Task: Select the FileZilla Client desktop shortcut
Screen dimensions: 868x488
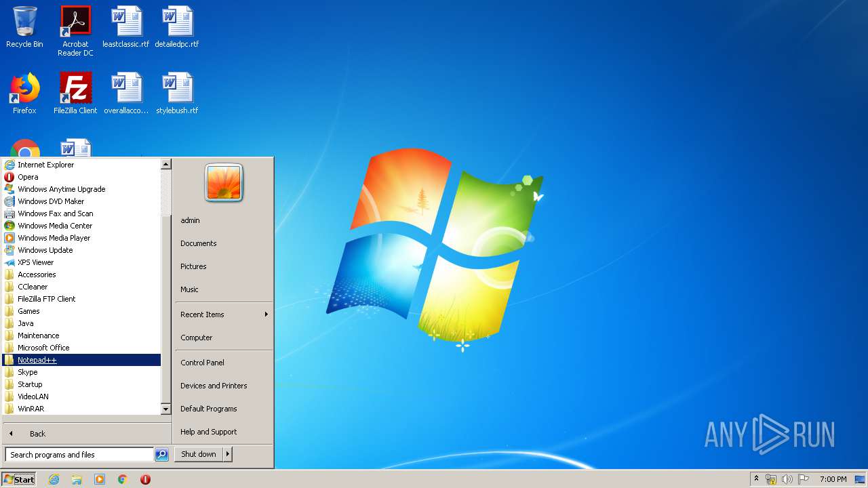Action: pos(75,94)
